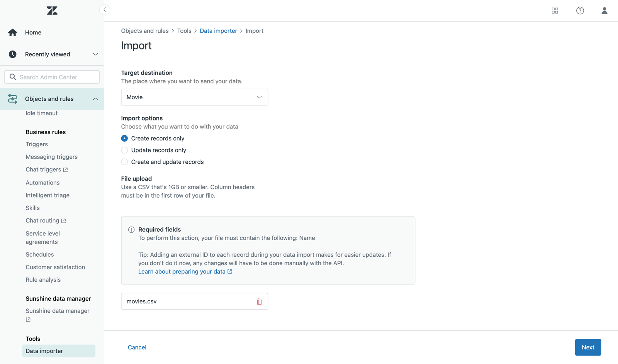Click the Search Admin Center field
The width and height of the screenshot is (618, 364).
click(x=51, y=77)
